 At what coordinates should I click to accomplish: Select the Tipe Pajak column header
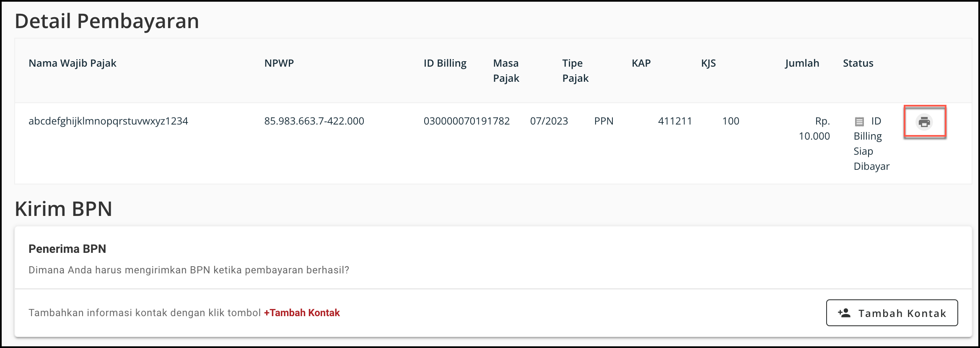coord(575,70)
